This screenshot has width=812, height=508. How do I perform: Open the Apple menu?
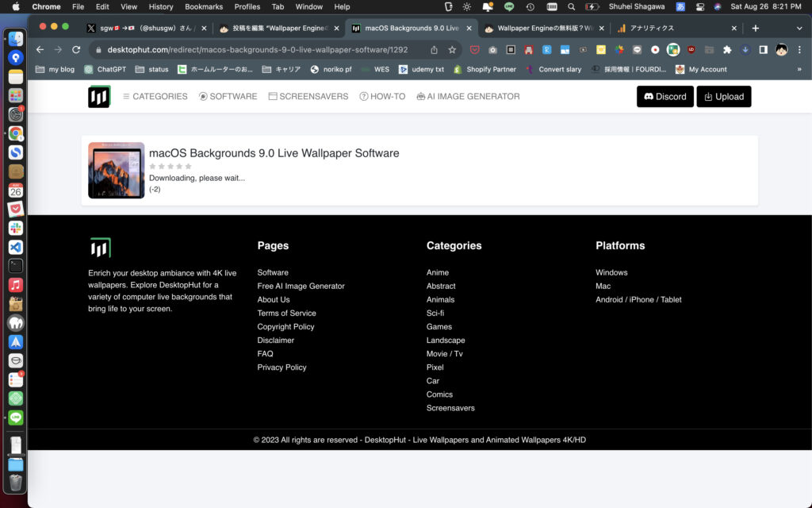pyautogui.click(x=16, y=6)
